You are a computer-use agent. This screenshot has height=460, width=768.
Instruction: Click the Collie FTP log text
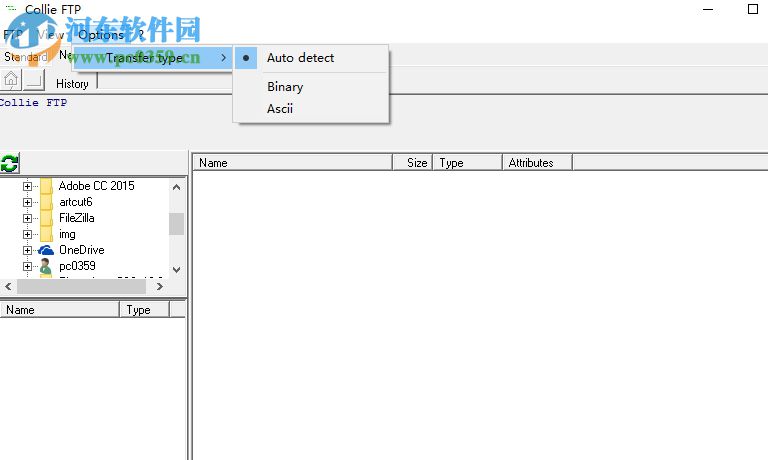[x=33, y=103]
